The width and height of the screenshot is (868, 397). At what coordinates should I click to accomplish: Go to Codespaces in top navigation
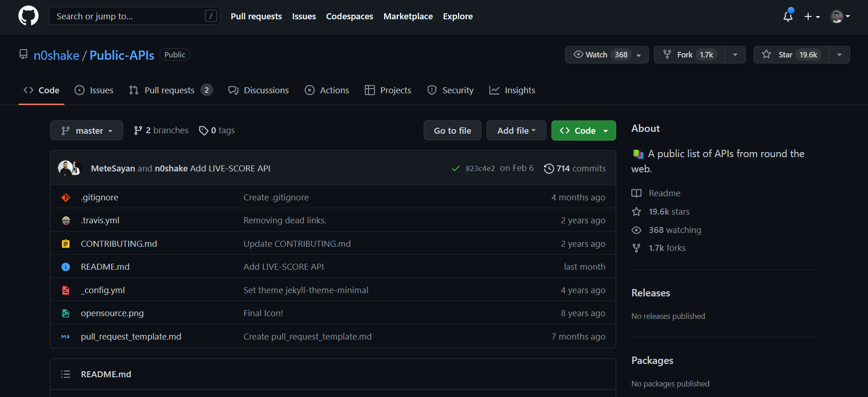click(x=349, y=16)
